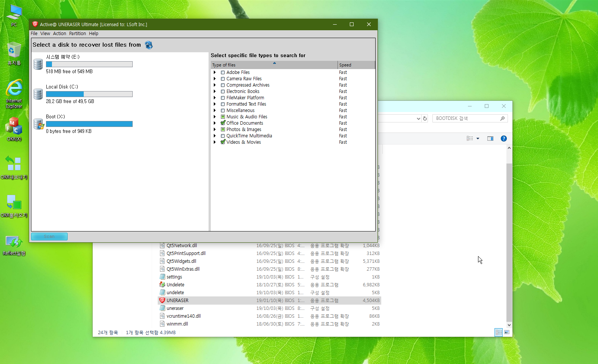Expand the Adobe Files category
Viewport: 598px width, 364px height.
tap(215, 72)
